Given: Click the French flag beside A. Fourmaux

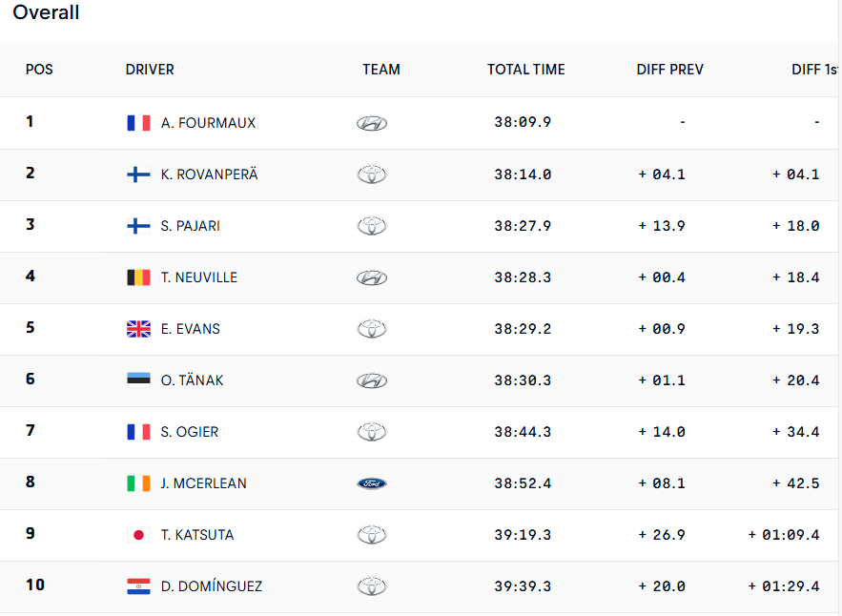Looking at the screenshot, I should (138, 123).
